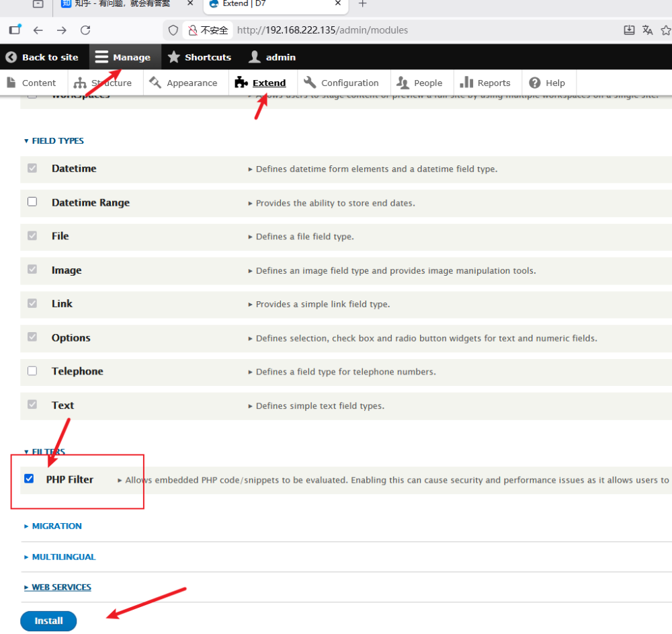Click the disabled Options checkbox

pos(32,337)
